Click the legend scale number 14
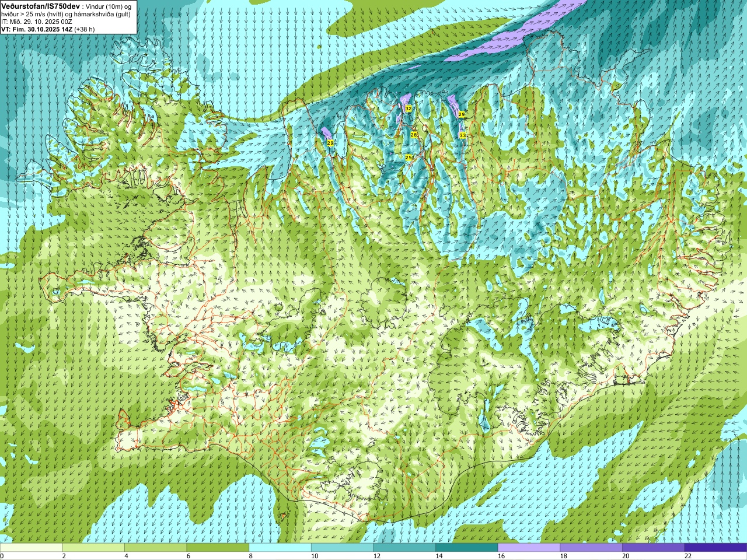The width and height of the screenshot is (747, 560). (439, 556)
